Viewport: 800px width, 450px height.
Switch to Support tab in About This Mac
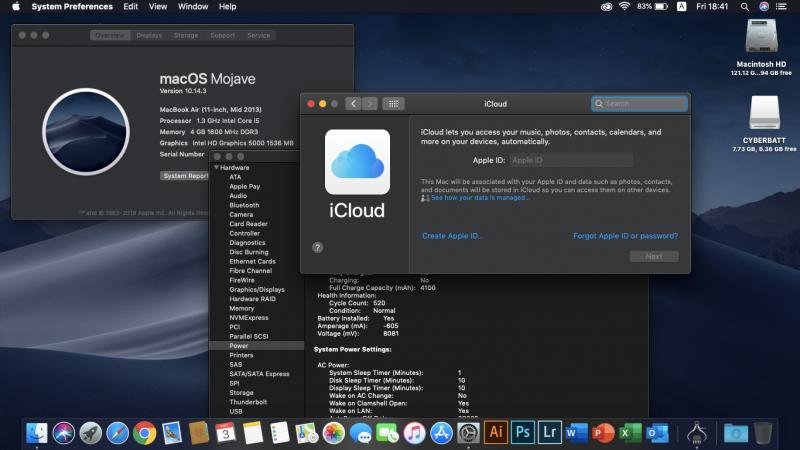(222, 35)
